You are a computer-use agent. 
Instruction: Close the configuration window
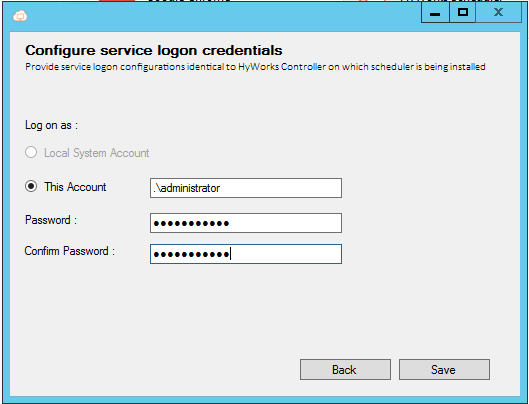tap(498, 13)
